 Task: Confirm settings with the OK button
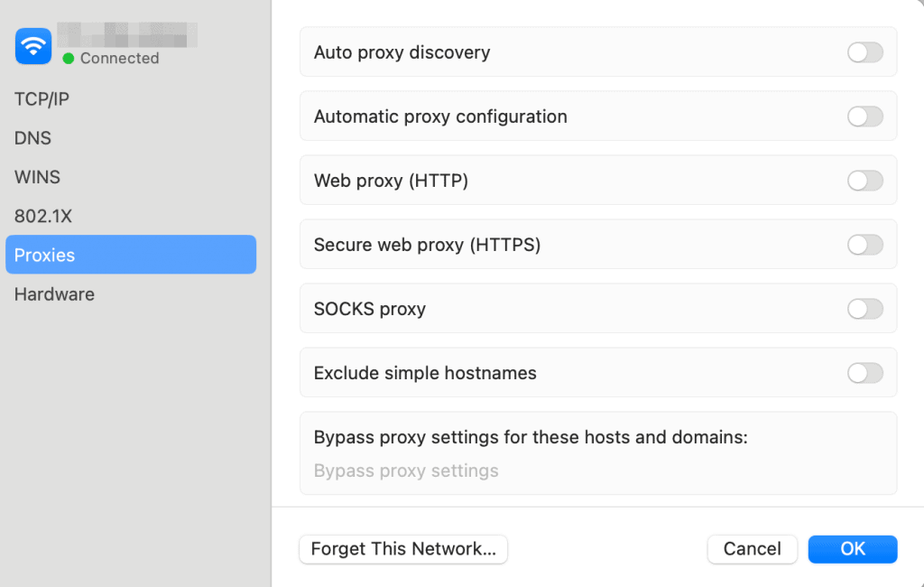pyautogui.click(x=852, y=549)
